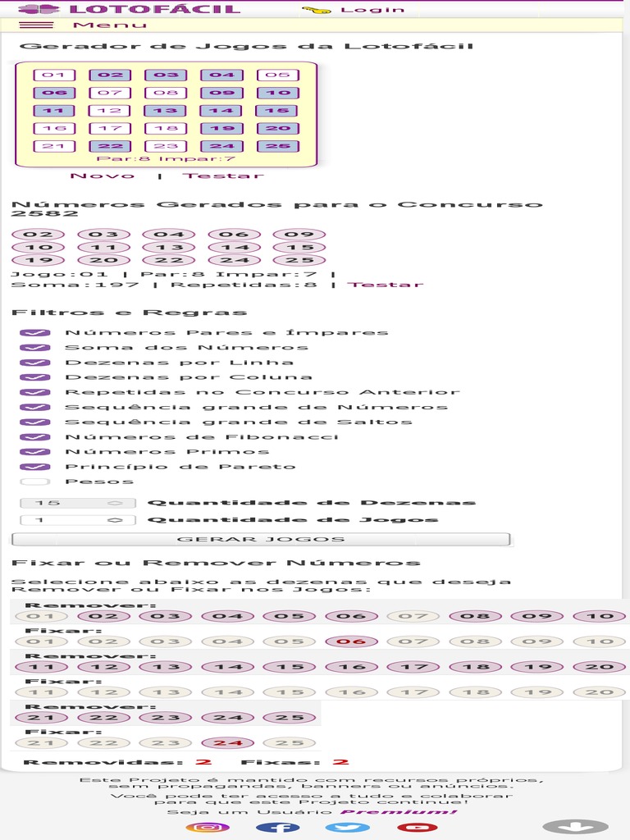Open Quantidade de Dezenas selector
630x840 pixels.
point(78,503)
